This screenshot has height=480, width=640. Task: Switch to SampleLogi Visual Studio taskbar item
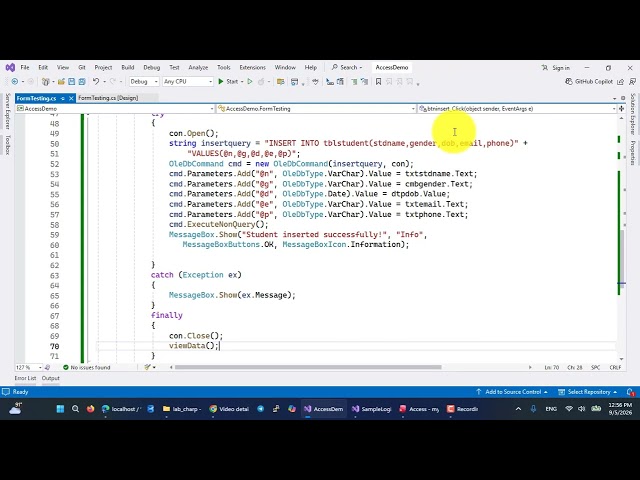click(x=371, y=409)
